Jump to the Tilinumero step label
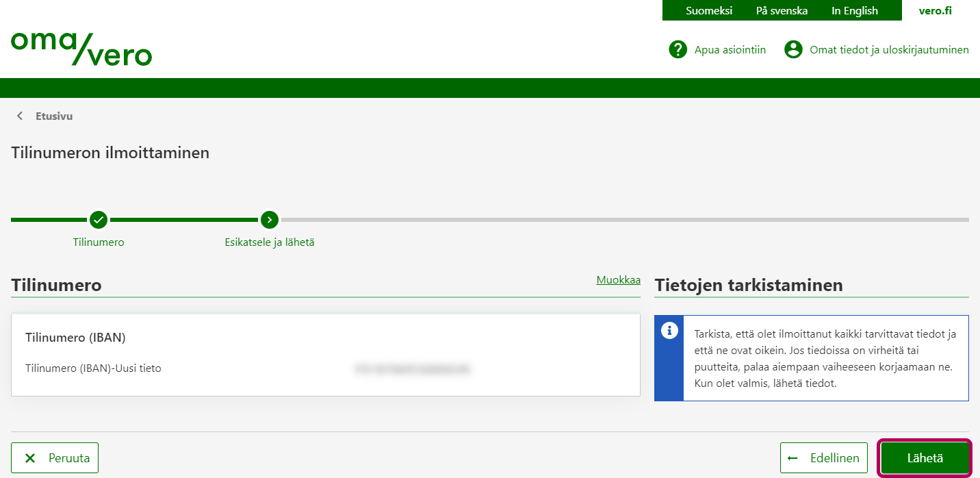The height and width of the screenshot is (478, 980). click(99, 242)
